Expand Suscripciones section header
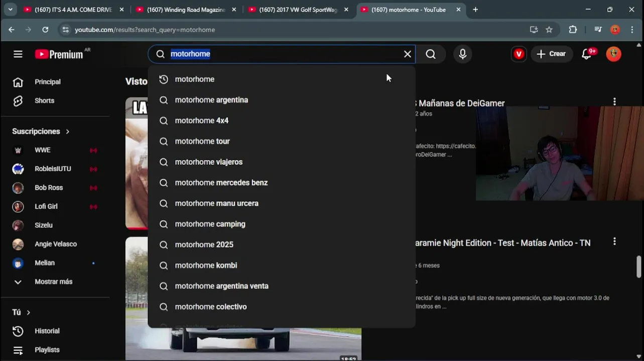The height and width of the screenshot is (361, 644). pyautogui.click(x=41, y=131)
